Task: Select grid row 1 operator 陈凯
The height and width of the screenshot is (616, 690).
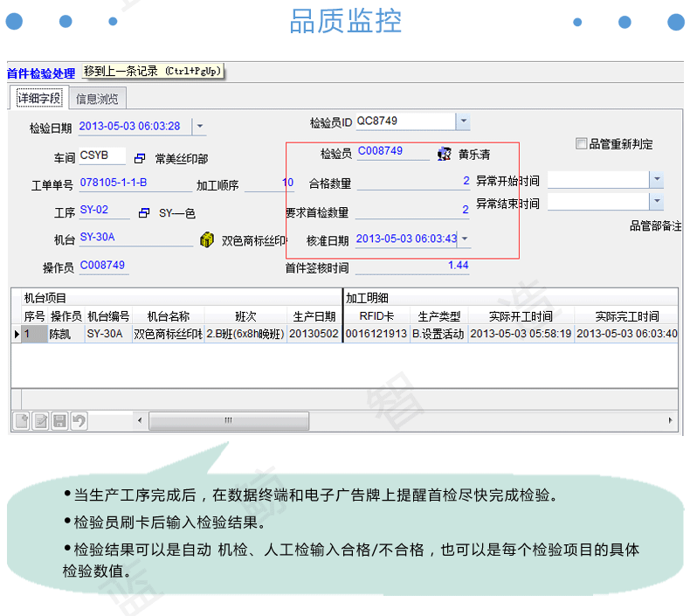Action: [66, 334]
